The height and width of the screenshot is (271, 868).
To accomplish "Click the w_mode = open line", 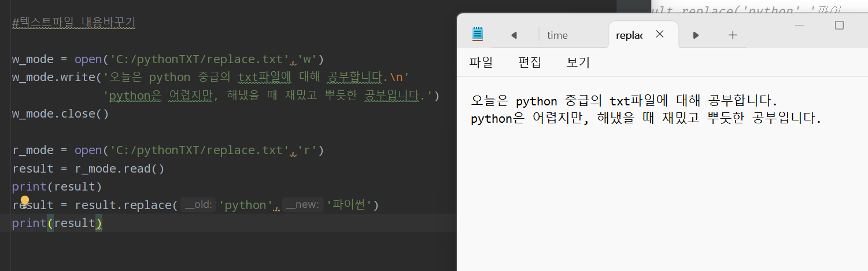I will coord(168,59).
